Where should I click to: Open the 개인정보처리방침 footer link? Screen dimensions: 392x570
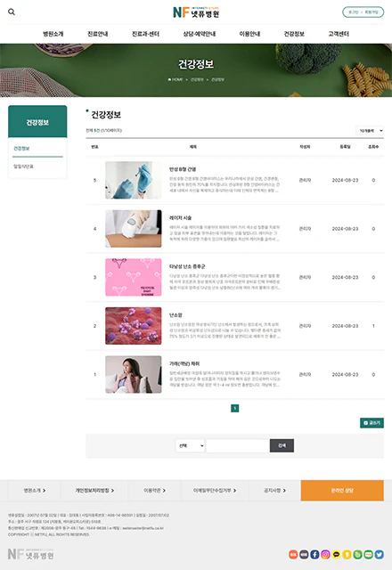coord(94,491)
